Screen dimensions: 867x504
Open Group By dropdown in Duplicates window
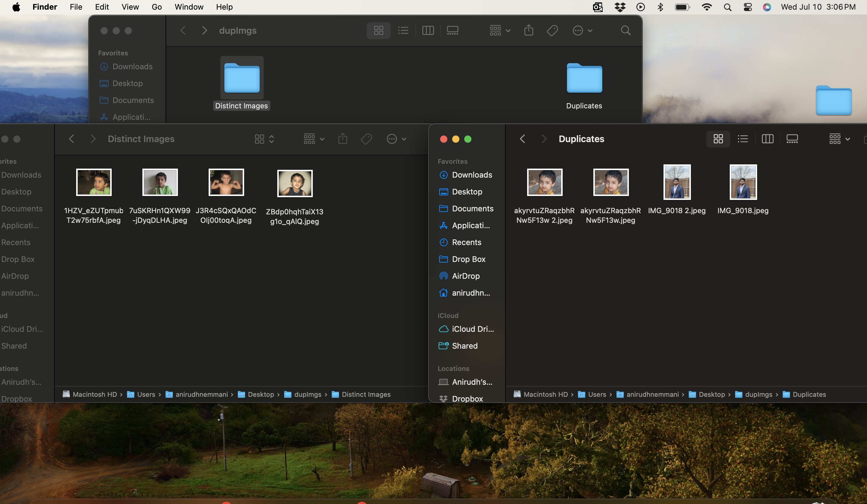(840, 139)
